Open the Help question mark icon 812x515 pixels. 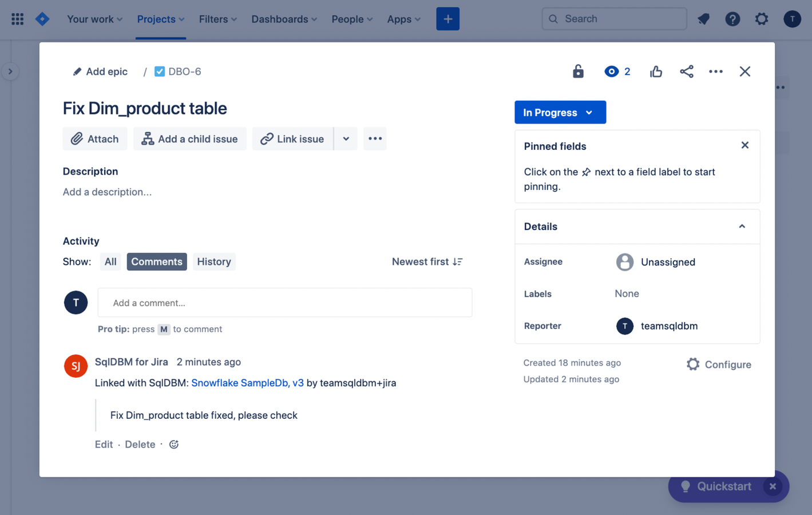pyautogui.click(x=732, y=19)
